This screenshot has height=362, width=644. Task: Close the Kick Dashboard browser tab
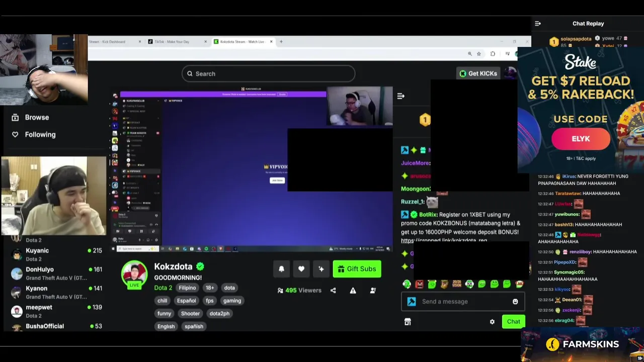tap(140, 42)
